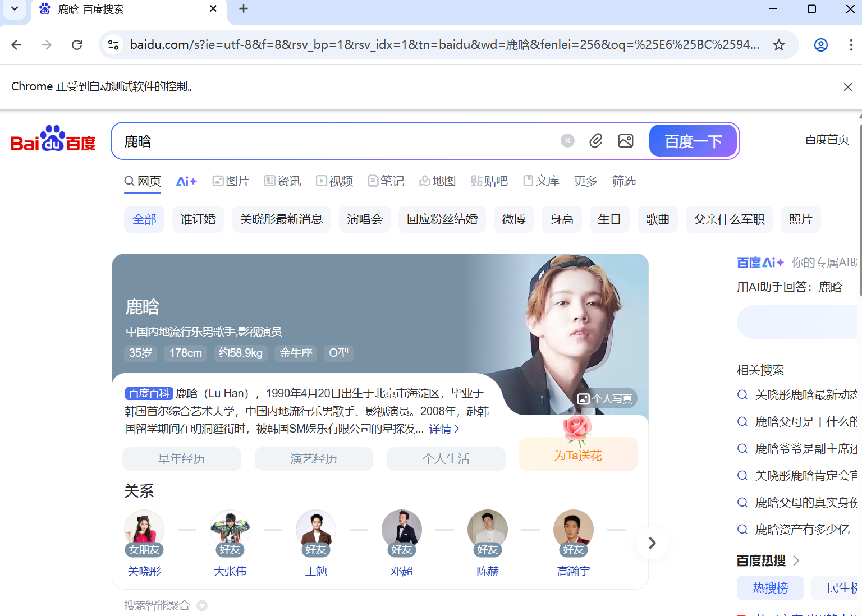Close the 鹿晗 百度搜索 tab

(x=213, y=9)
